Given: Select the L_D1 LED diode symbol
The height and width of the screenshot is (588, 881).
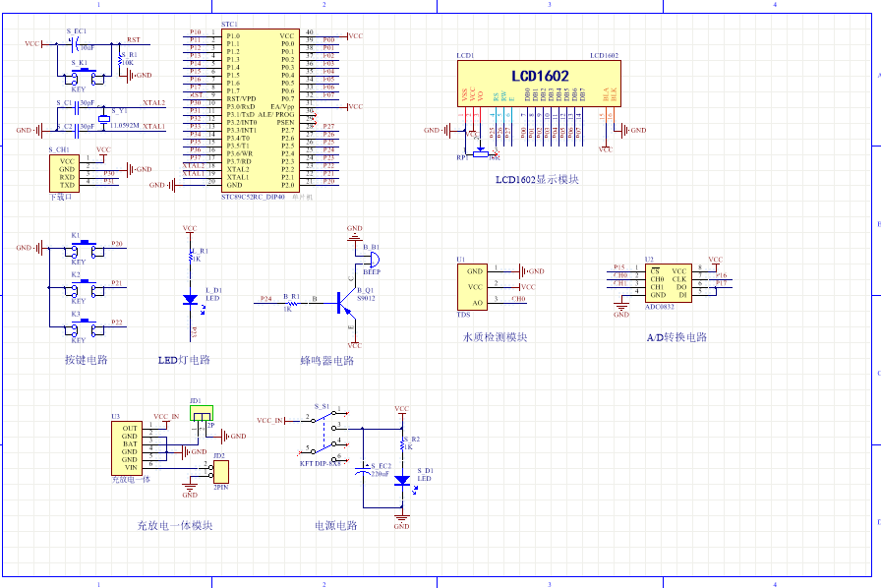Looking at the screenshot, I should (x=190, y=299).
